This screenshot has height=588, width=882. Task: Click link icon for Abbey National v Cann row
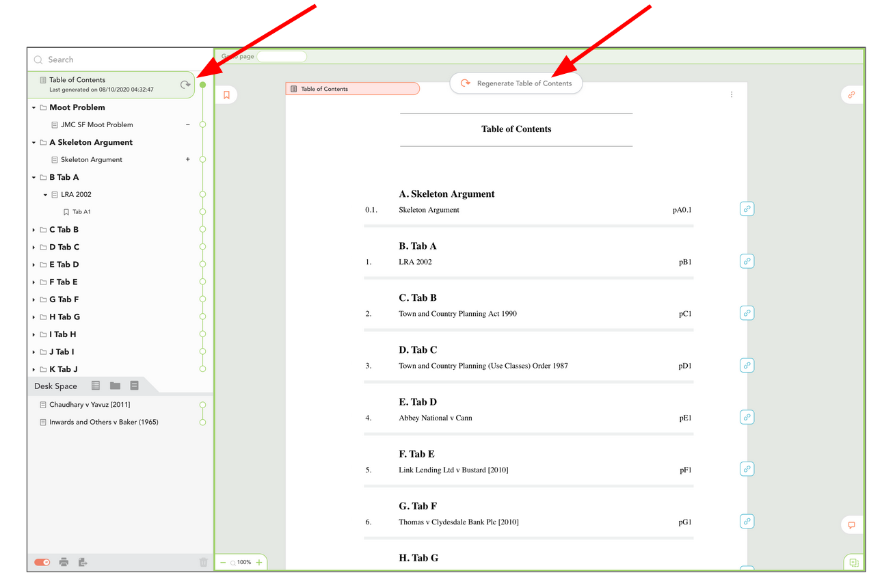[x=747, y=417]
